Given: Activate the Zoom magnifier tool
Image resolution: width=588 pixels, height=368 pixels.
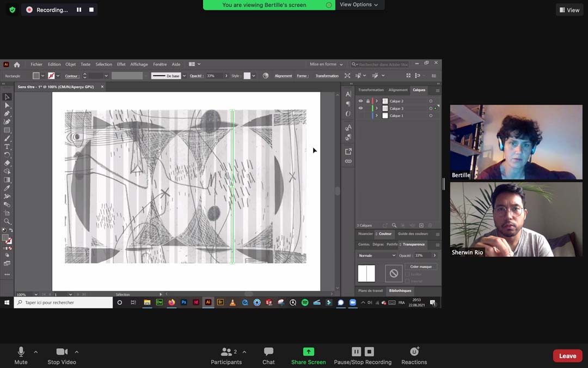Looking at the screenshot, I should (x=7, y=221).
